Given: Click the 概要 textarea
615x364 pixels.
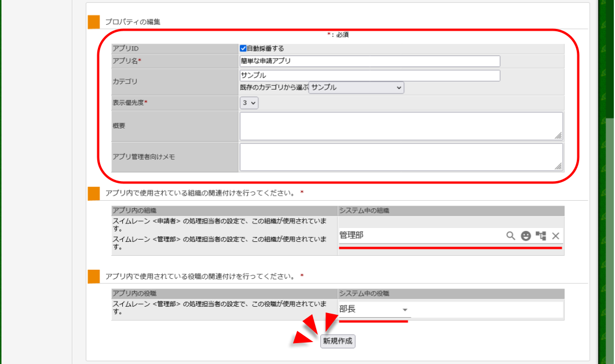Looking at the screenshot, I should (x=401, y=126).
